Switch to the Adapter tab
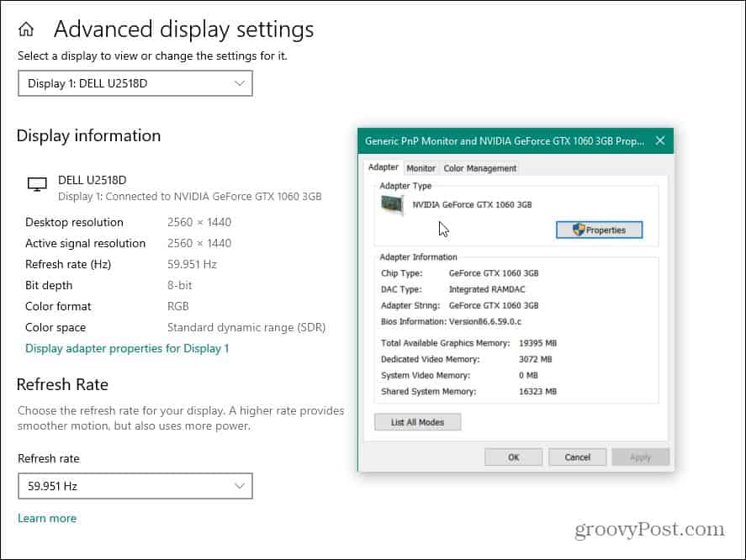This screenshot has height=560, width=746. tap(383, 167)
